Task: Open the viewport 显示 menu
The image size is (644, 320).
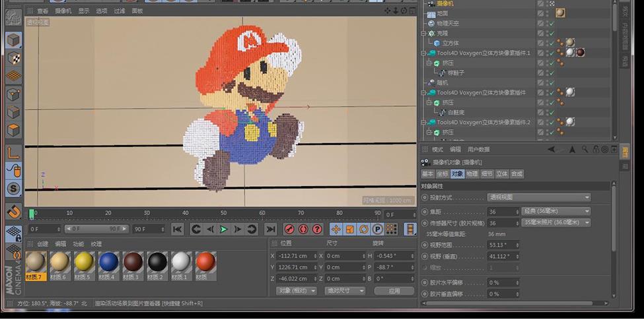Action: tap(84, 11)
